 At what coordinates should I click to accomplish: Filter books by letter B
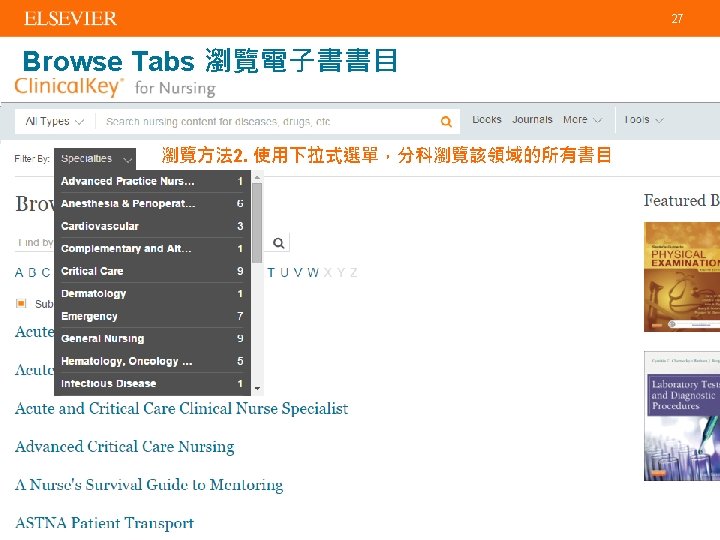[x=32, y=273]
